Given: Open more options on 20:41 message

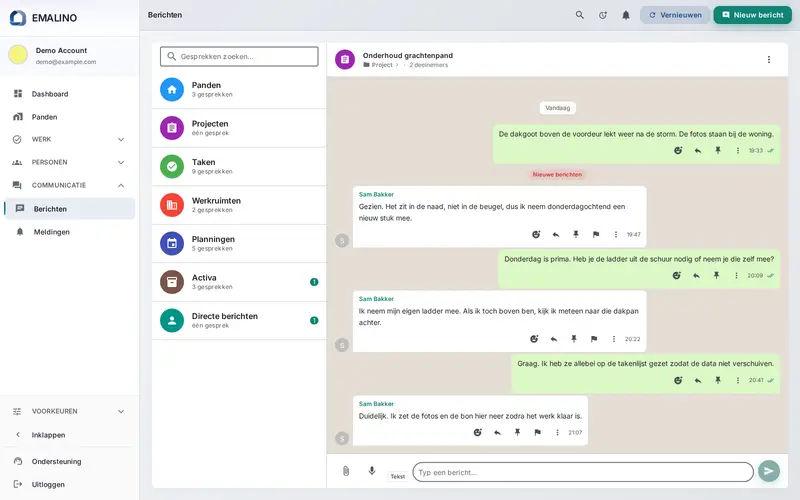Looking at the screenshot, I should click(x=738, y=381).
